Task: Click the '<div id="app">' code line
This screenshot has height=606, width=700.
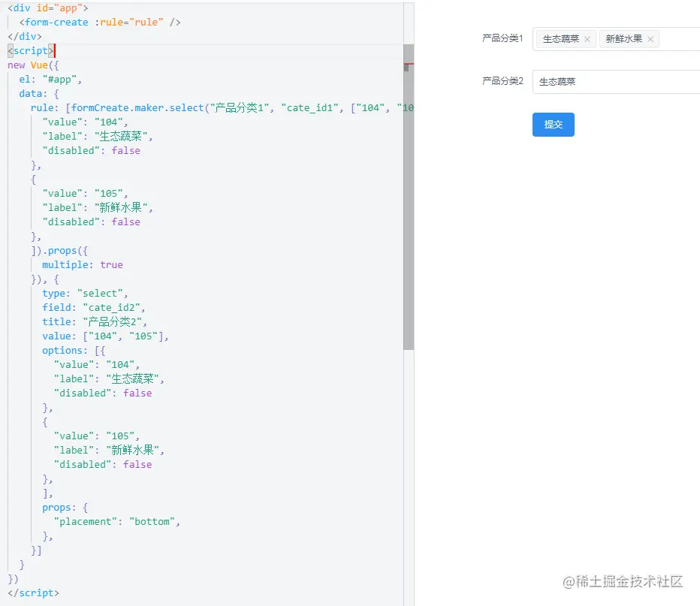Action: pos(48,8)
